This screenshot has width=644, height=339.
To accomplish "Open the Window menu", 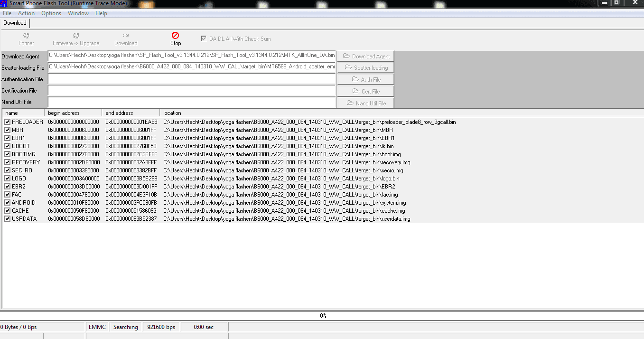I will tap(78, 13).
